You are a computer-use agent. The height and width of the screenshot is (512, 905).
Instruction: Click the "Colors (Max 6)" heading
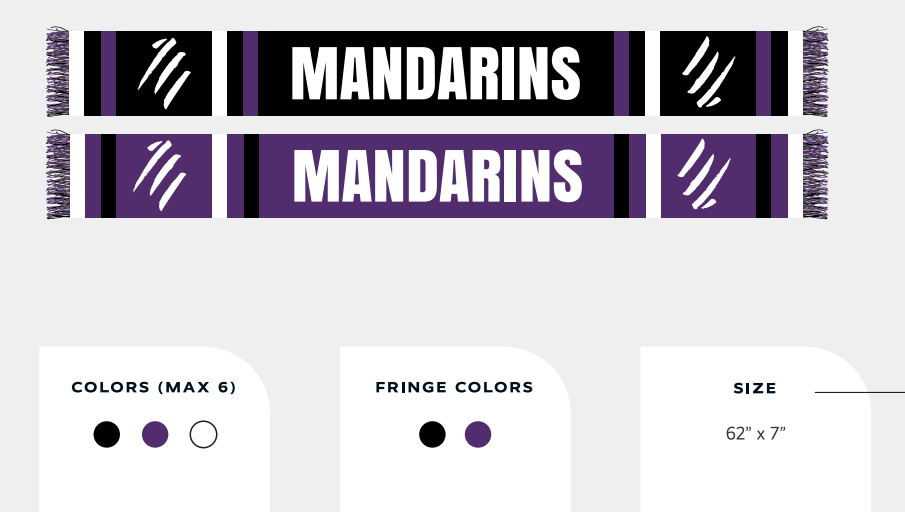pyautogui.click(x=154, y=388)
